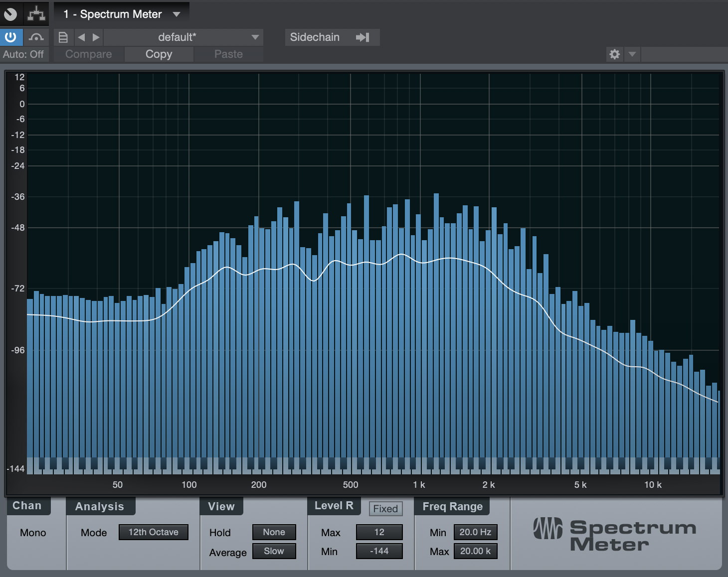This screenshot has width=728, height=577.
Task: Click the Freq Range Min 20.0 Hz field
Action: click(x=475, y=532)
